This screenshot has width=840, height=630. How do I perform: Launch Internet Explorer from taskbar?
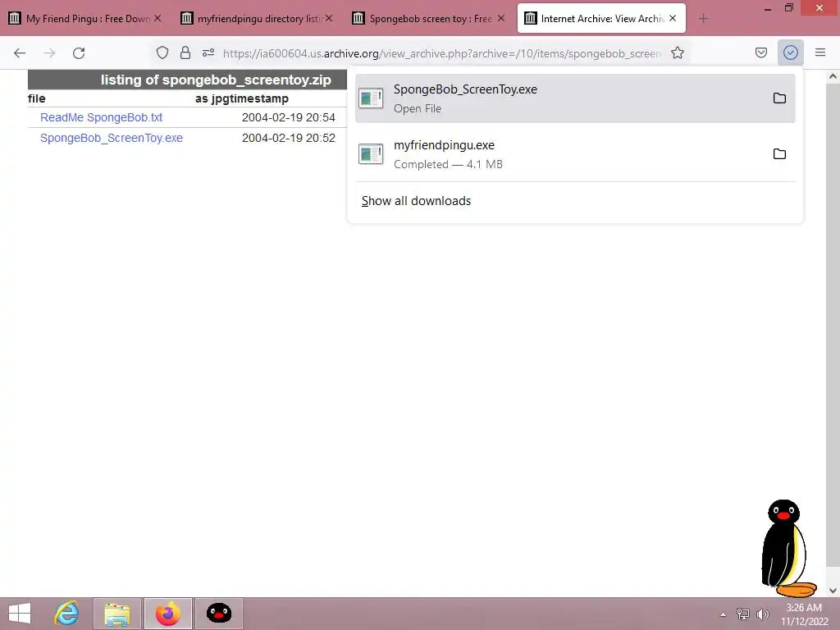click(x=67, y=614)
